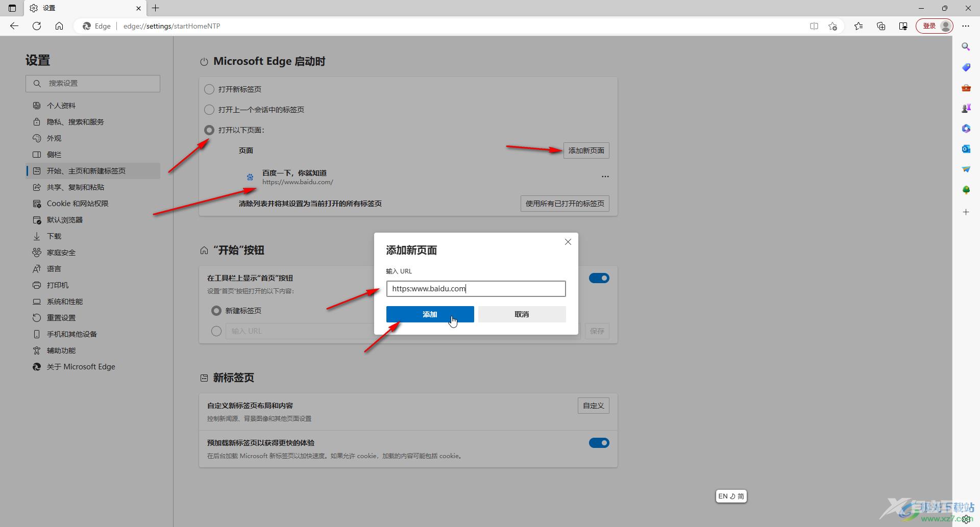Open 开始、主页和新建标签页 section
Viewport: 980px width, 527px height.
pos(93,171)
